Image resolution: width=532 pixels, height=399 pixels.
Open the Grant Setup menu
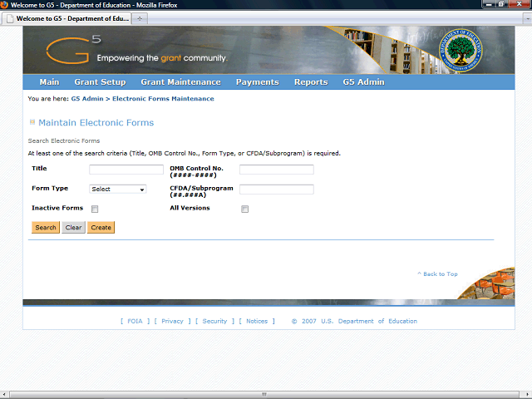tap(100, 82)
